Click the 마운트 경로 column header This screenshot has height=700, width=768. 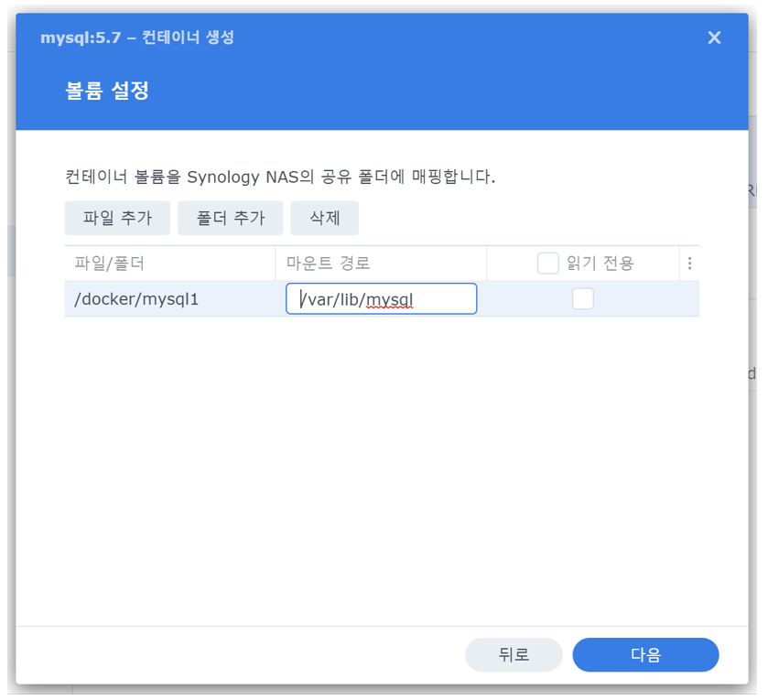tap(381, 264)
